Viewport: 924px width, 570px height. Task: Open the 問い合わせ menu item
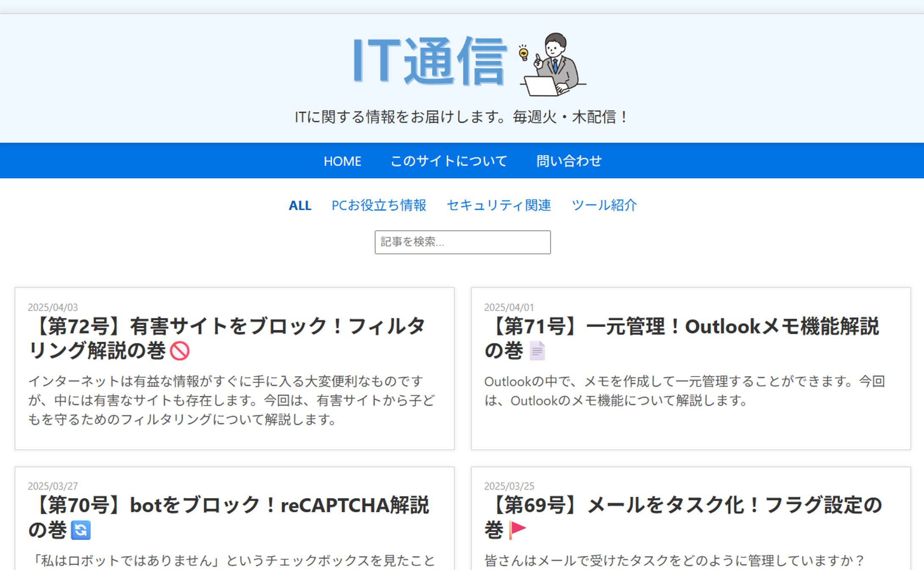pos(569,161)
